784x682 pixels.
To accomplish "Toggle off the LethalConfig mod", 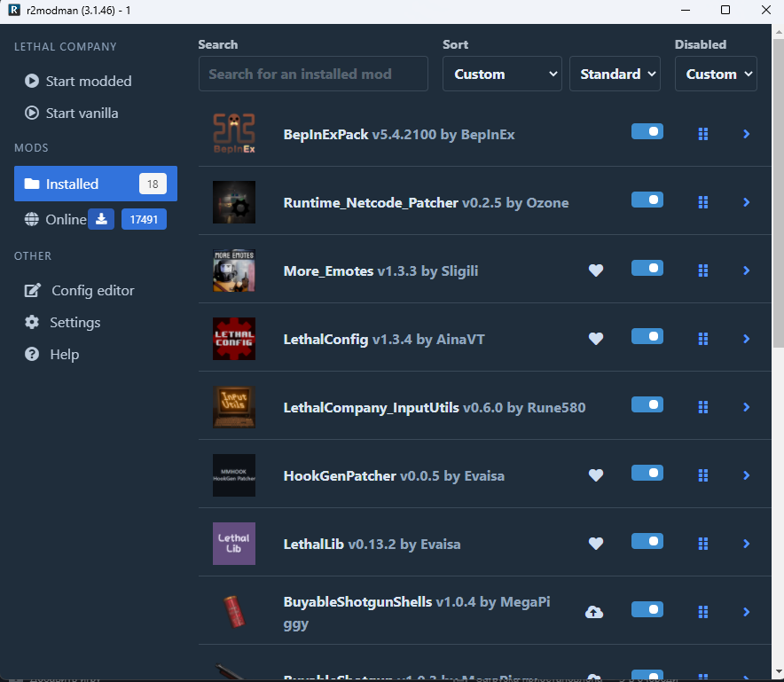I will [647, 336].
